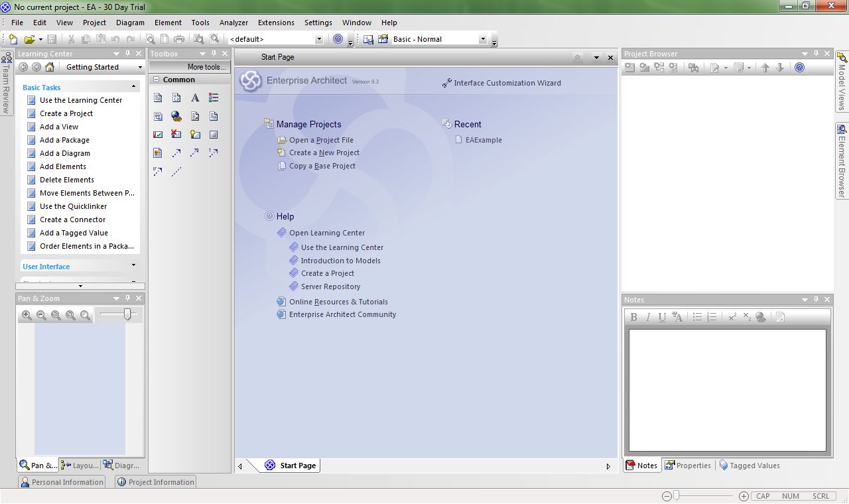
Task: Open the Extensions menu
Action: tap(276, 23)
